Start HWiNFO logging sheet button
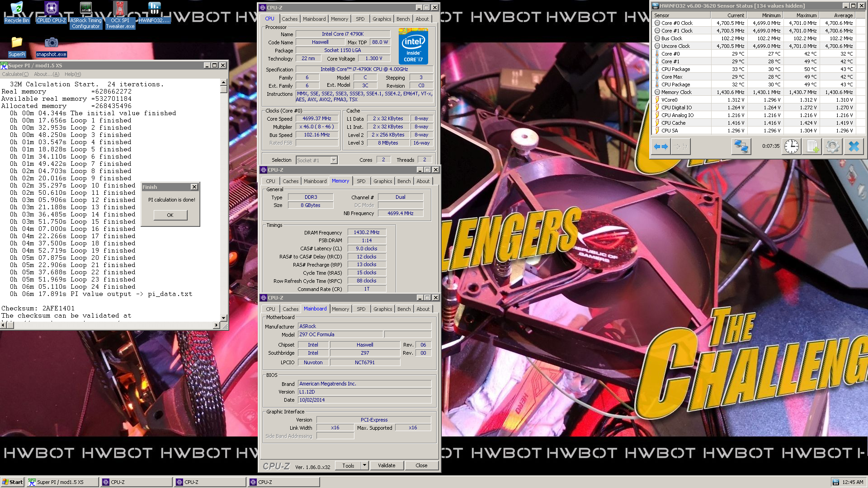868x488 pixels. (x=812, y=146)
